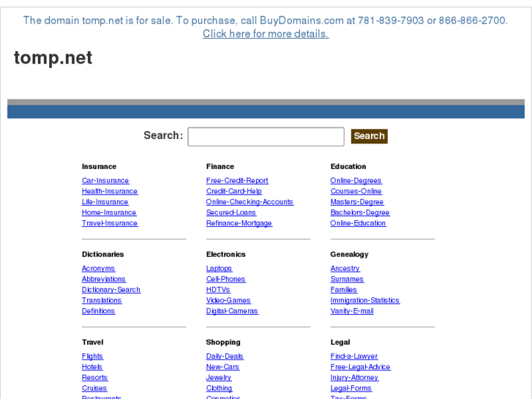Click the Dictionaries category heading
Viewport: 532px width, 399px height.
point(102,254)
